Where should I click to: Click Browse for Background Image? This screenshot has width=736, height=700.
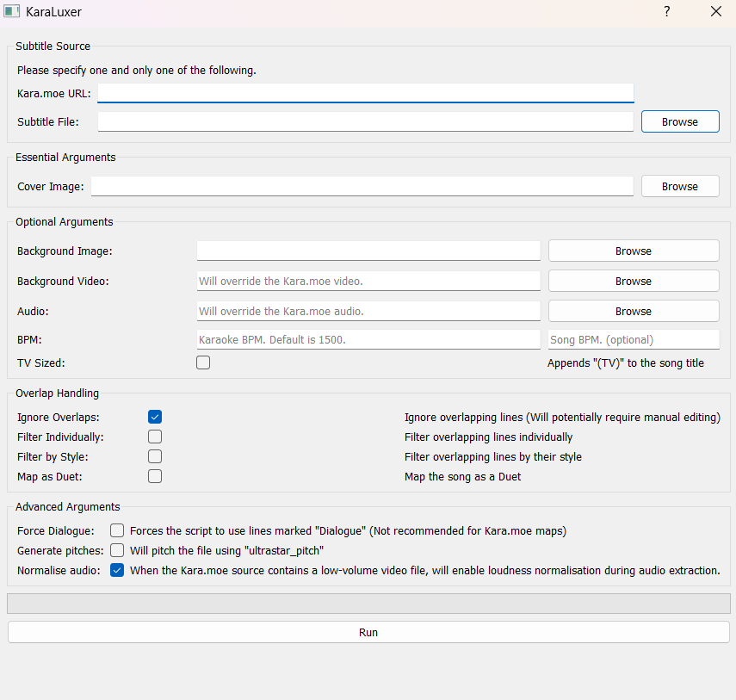point(633,251)
